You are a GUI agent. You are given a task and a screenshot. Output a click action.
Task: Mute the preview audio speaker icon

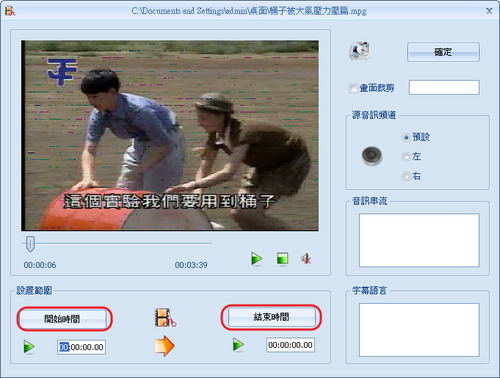[x=306, y=259]
